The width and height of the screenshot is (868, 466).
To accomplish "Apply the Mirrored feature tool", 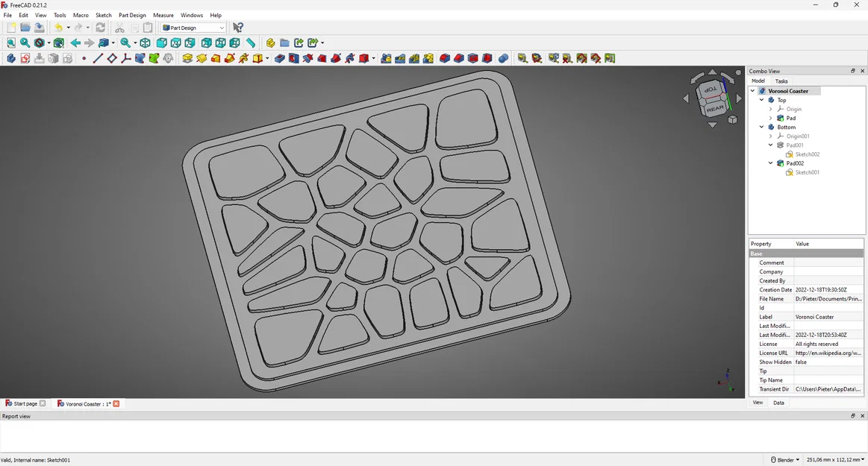I will point(386,58).
